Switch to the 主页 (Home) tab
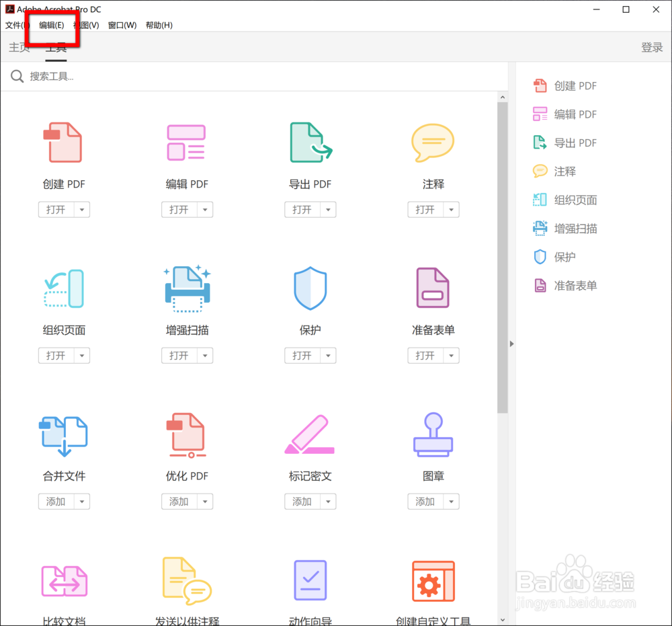Screen dimensions: 672x626 coord(19,47)
